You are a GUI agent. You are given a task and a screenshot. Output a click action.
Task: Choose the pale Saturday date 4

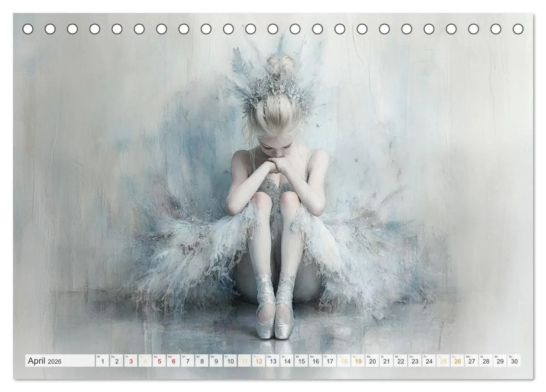(145, 361)
